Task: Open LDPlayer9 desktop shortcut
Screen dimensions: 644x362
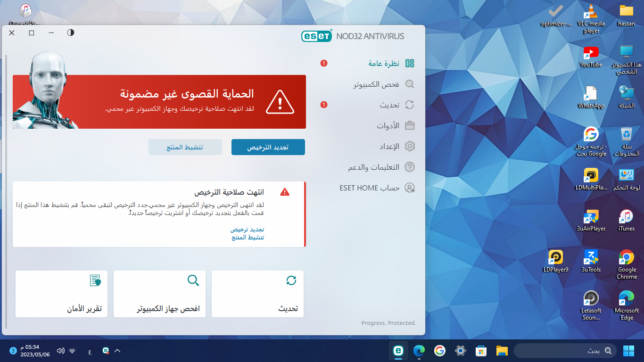Action: [556, 261]
